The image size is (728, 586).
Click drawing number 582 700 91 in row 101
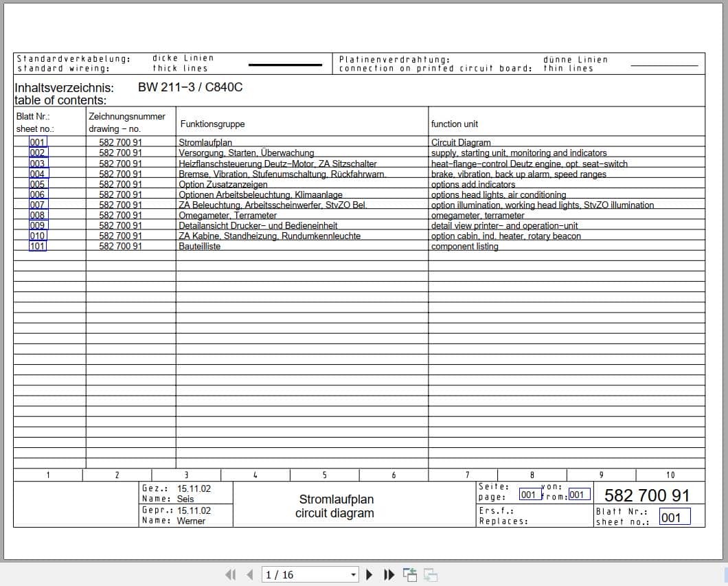tap(120, 246)
